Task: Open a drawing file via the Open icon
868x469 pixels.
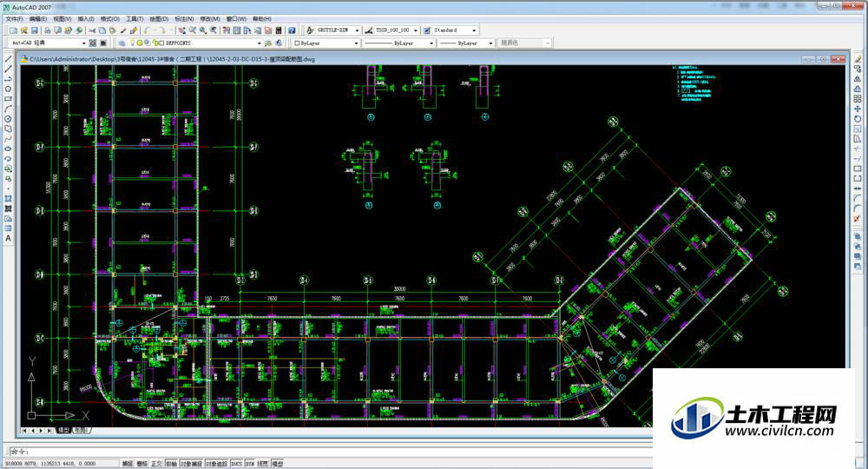Action: [x=23, y=30]
